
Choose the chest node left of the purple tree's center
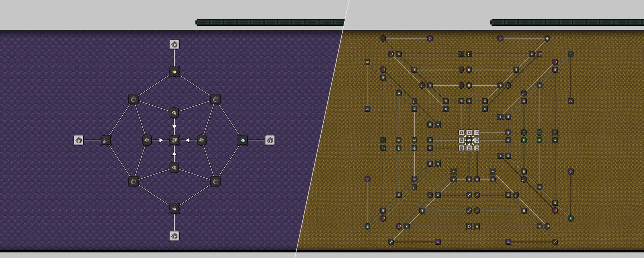(147, 140)
